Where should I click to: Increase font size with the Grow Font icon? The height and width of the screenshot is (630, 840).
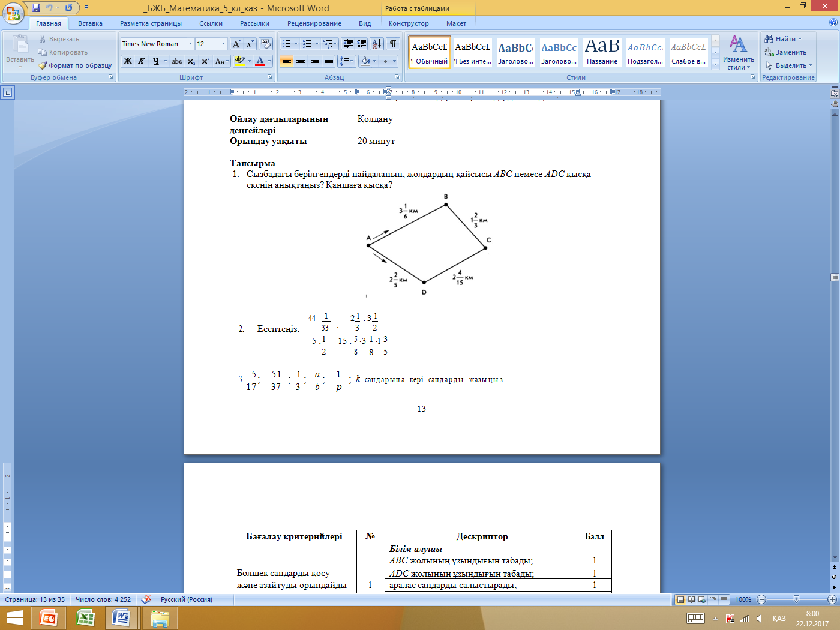237,44
